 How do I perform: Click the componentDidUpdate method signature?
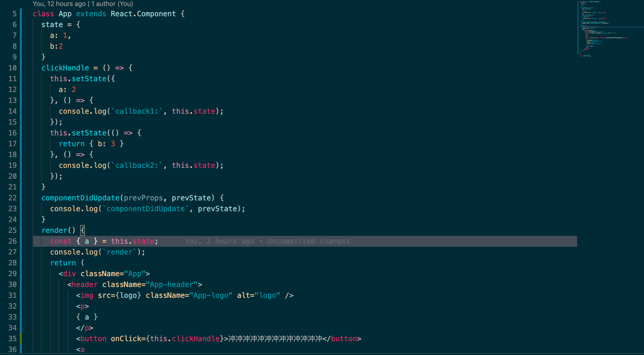click(x=133, y=198)
